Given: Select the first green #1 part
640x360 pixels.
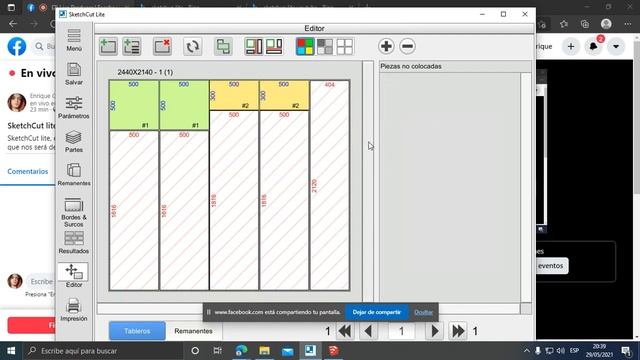Looking at the screenshot, I should 134,105.
